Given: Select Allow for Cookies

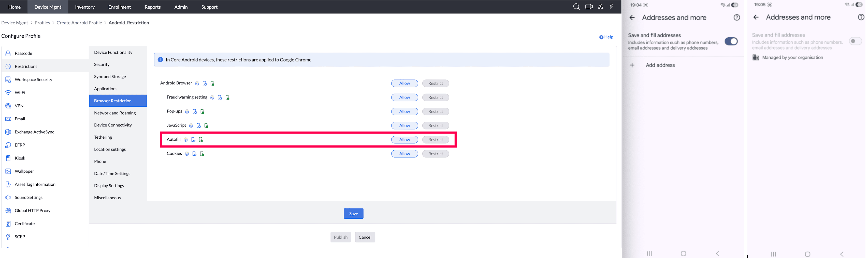Looking at the screenshot, I should point(405,154).
